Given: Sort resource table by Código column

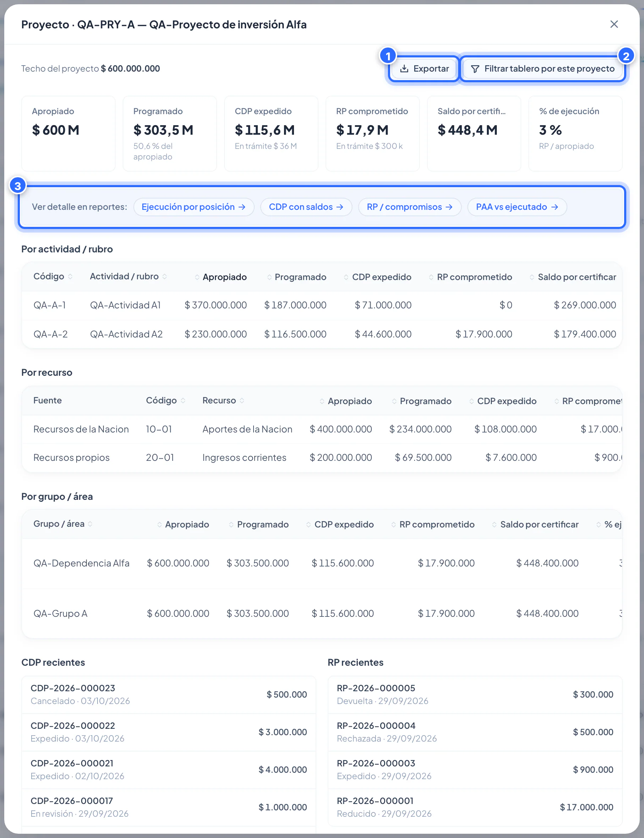Looking at the screenshot, I should (166, 401).
